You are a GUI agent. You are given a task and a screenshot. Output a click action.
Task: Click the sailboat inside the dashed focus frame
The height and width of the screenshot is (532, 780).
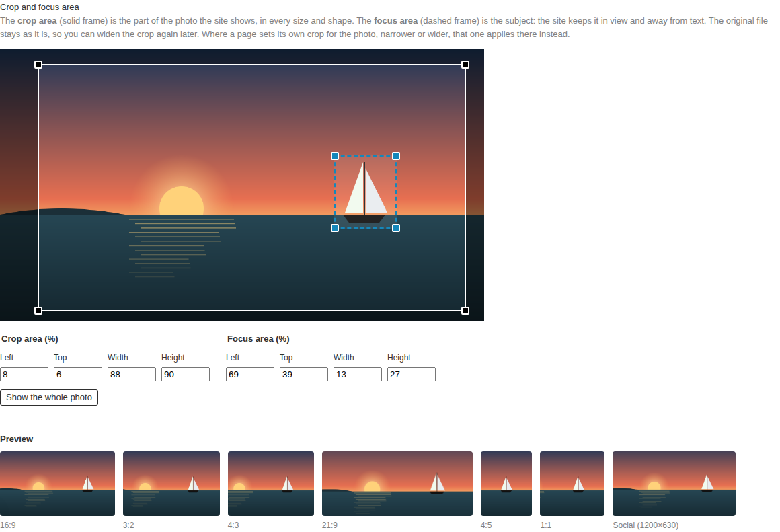pyautogui.click(x=365, y=192)
